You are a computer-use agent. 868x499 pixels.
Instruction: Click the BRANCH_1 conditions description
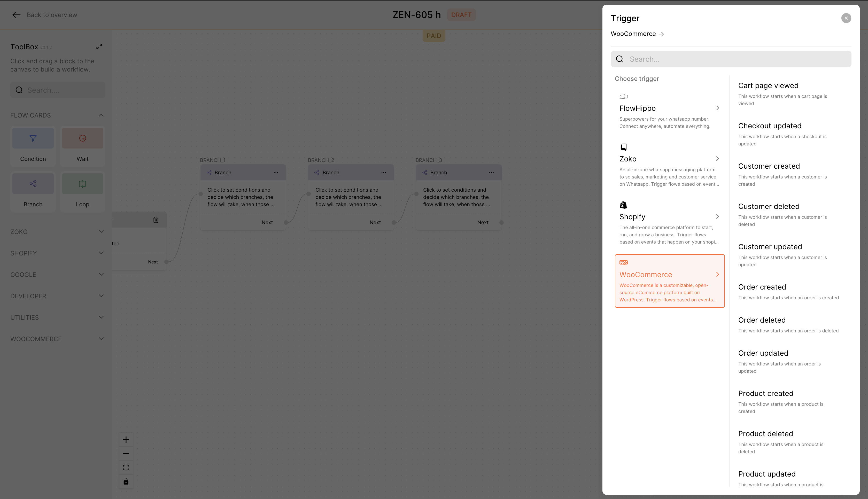[x=241, y=197]
